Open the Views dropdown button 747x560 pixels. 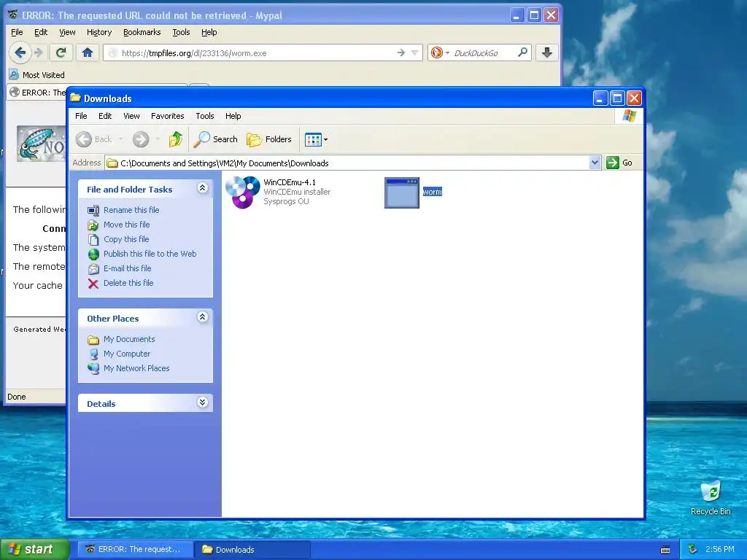pyautogui.click(x=317, y=139)
